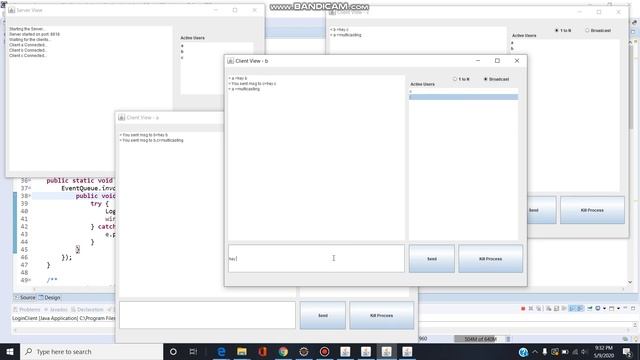The image size is (640, 360).
Task: Open Cortana from taskbar
Action: click(x=173, y=351)
